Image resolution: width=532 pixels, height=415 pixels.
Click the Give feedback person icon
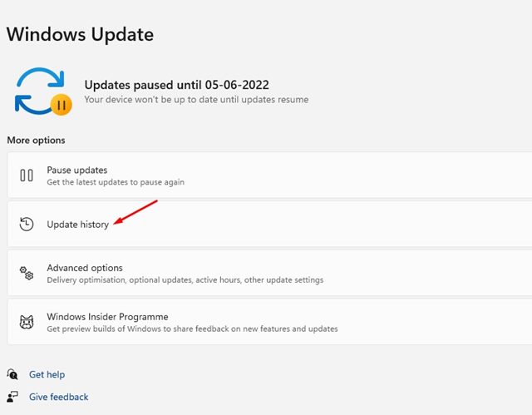coord(12,398)
